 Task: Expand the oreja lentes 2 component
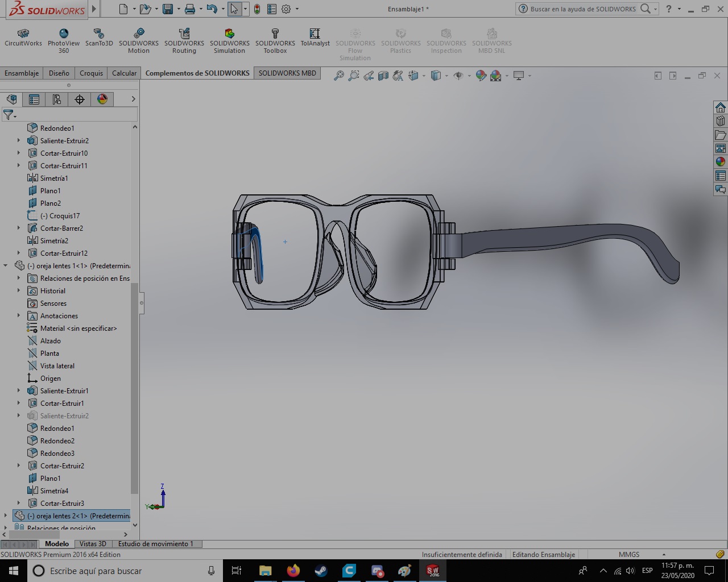[x=6, y=516]
